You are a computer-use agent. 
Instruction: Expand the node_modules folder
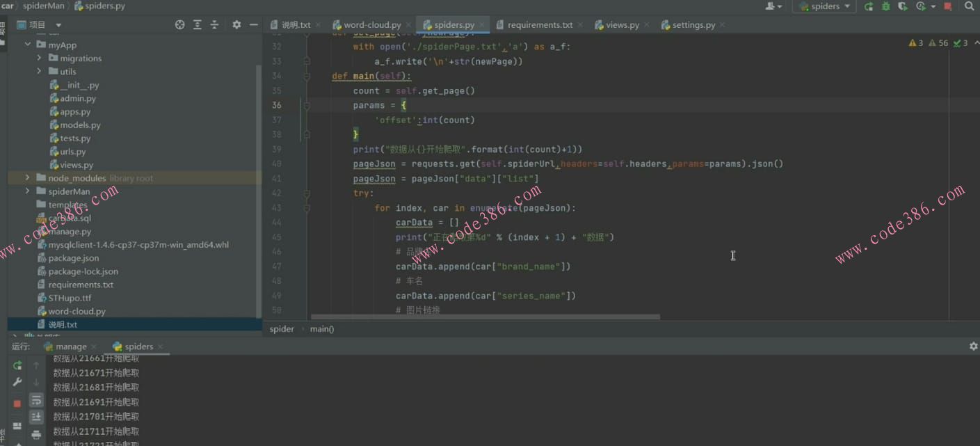click(x=28, y=178)
